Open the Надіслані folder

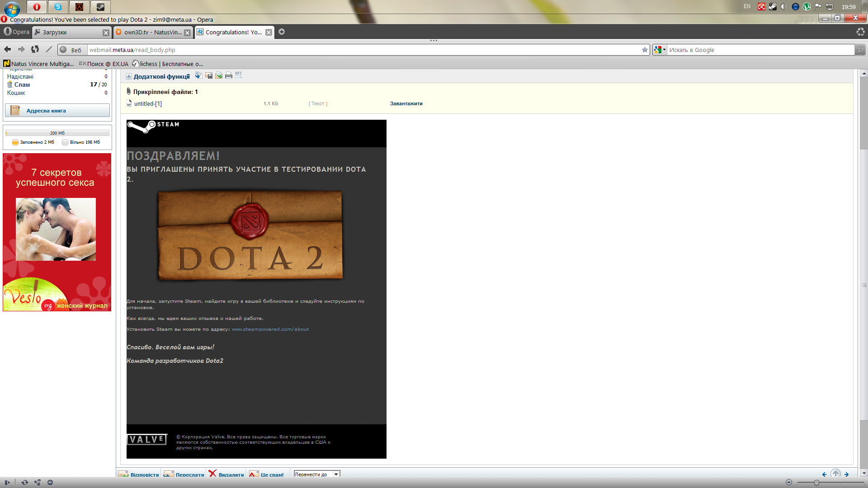(20, 76)
